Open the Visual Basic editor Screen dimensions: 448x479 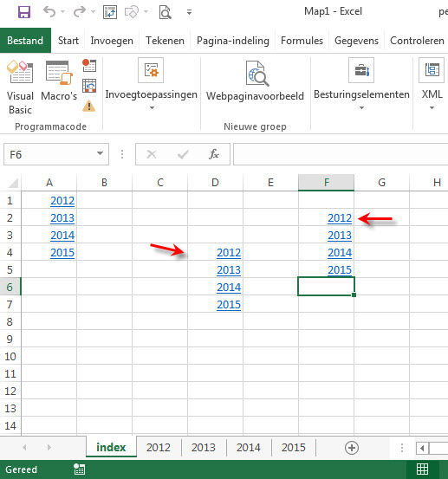(20, 87)
